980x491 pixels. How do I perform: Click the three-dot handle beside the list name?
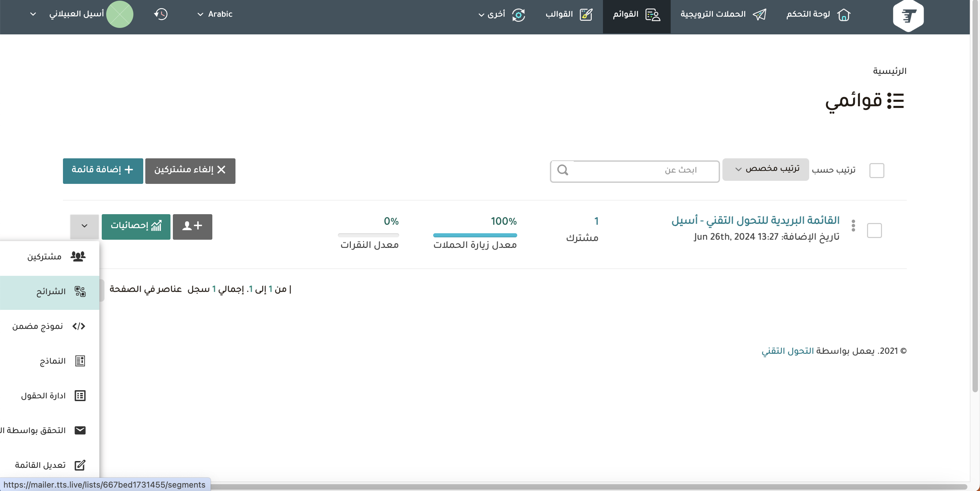point(853,226)
